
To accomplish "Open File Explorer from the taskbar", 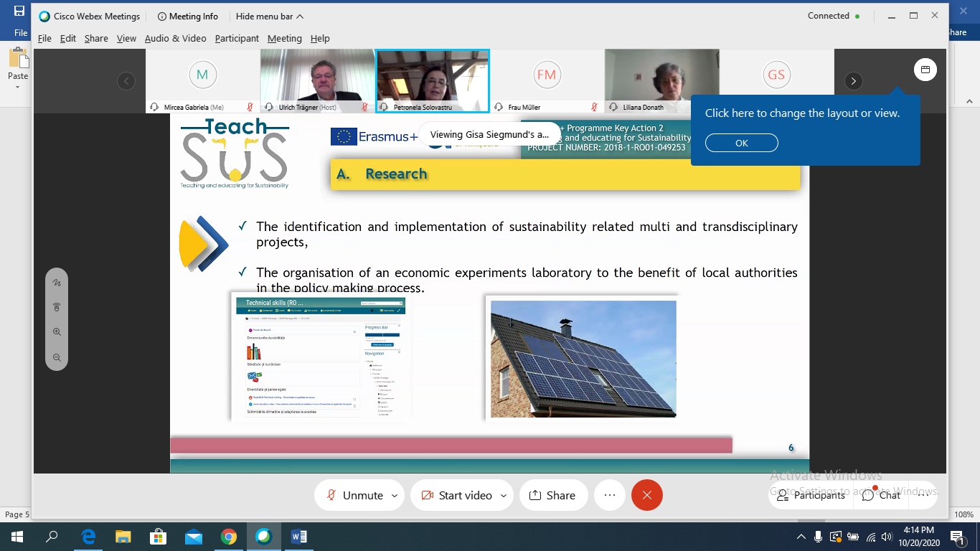I will [x=124, y=536].
